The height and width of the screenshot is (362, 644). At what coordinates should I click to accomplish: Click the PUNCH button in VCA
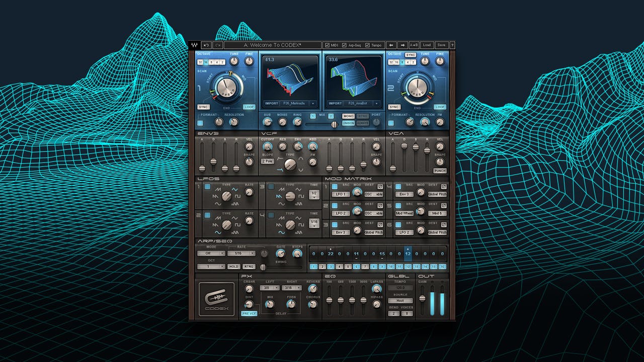coord(440,171)
